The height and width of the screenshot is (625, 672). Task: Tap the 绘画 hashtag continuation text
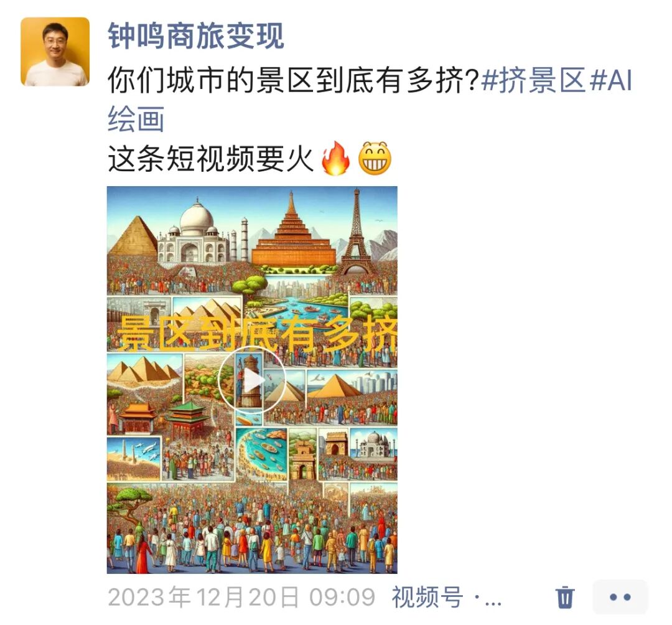136,119
